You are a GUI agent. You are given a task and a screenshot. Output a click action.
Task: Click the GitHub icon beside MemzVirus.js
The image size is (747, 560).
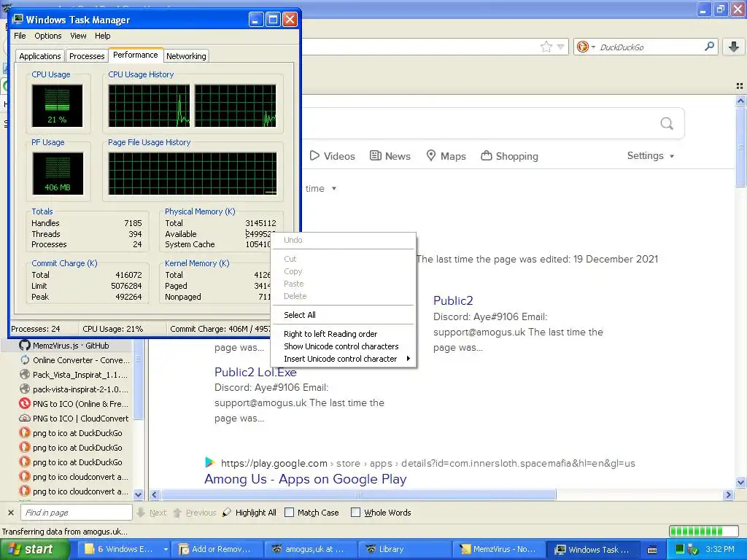click(25, 345)
